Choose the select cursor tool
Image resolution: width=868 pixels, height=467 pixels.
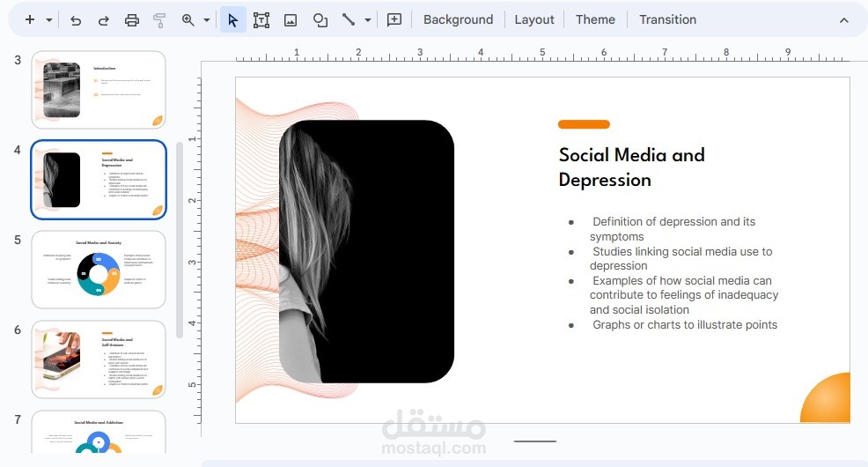coord(233,20)
